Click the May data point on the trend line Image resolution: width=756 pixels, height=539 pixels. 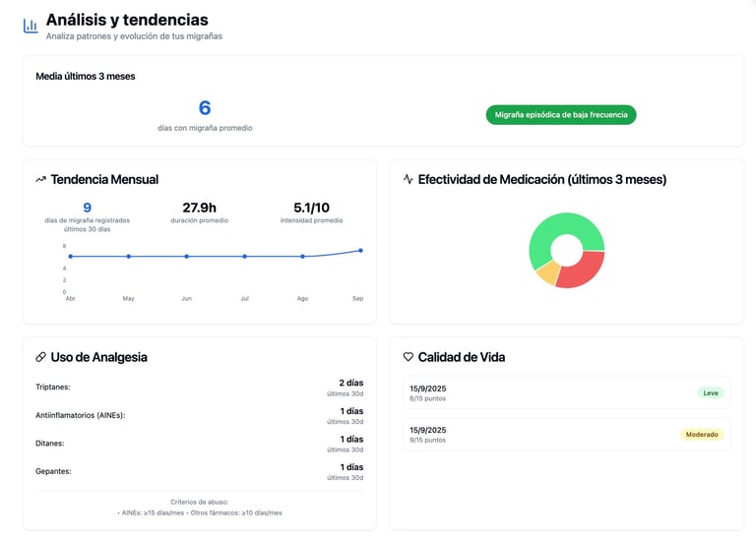pyautogui.click(x=128, y=257)
